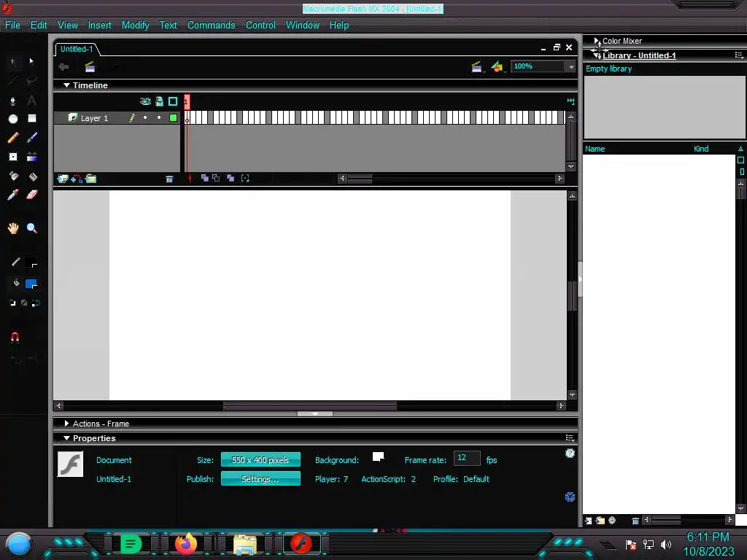Select the Eyedropper tool

13,195
